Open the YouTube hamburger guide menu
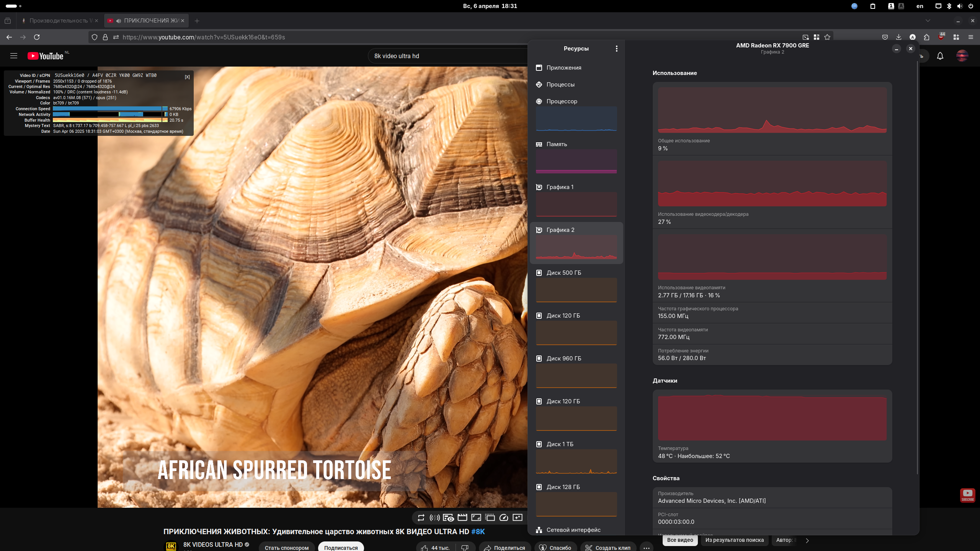Image resolution: width=980 pixels, height=551 pixels. (14, 56)
